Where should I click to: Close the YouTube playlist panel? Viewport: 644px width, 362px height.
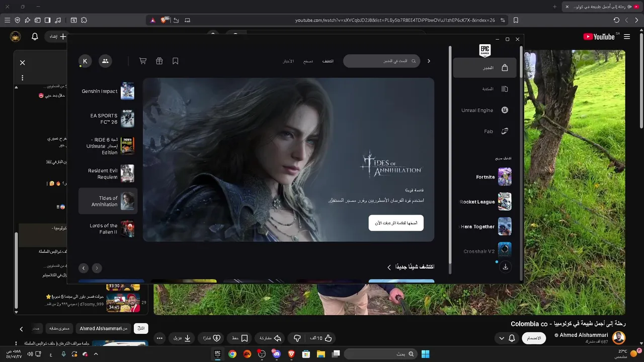[22, 63]
